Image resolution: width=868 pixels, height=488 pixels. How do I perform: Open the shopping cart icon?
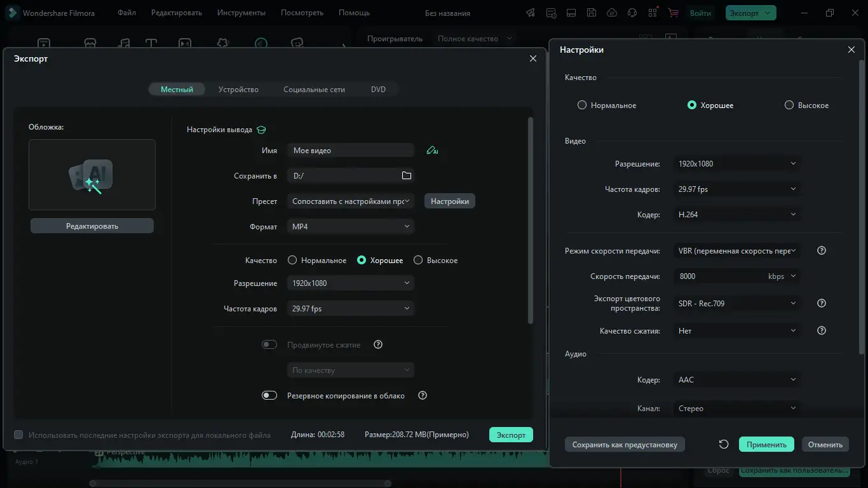tap(674, 13)
